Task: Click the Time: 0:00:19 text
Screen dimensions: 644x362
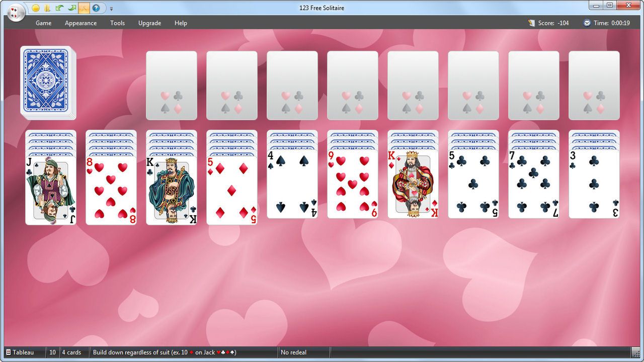Action: pos(612,23)
